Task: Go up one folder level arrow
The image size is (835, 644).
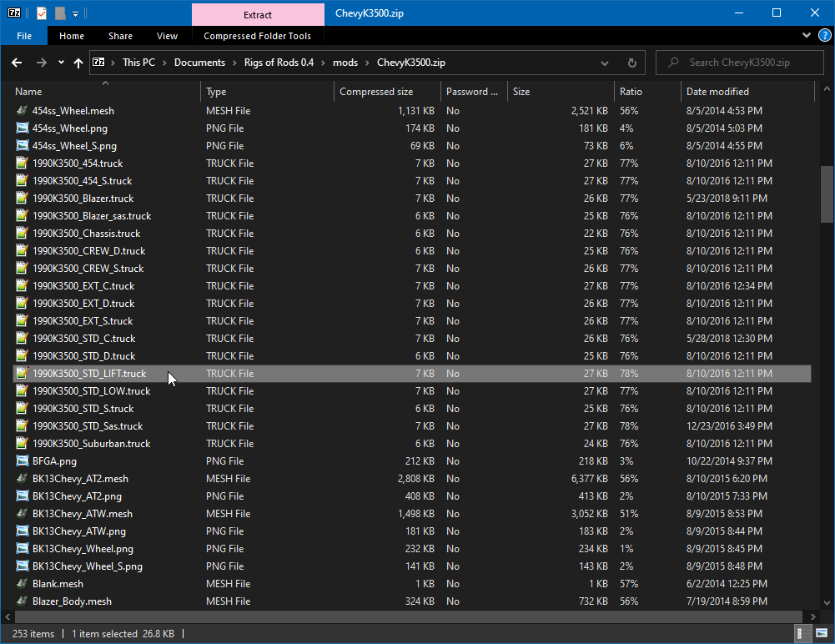Action: tap(78, 63)
